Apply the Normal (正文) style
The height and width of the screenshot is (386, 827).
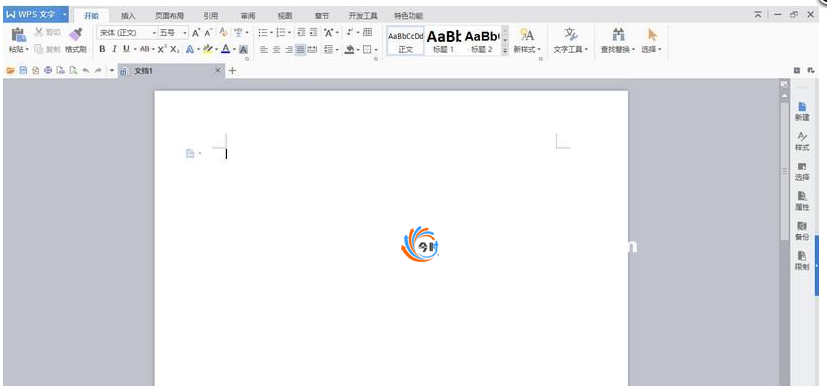click(x=406, y=41)
